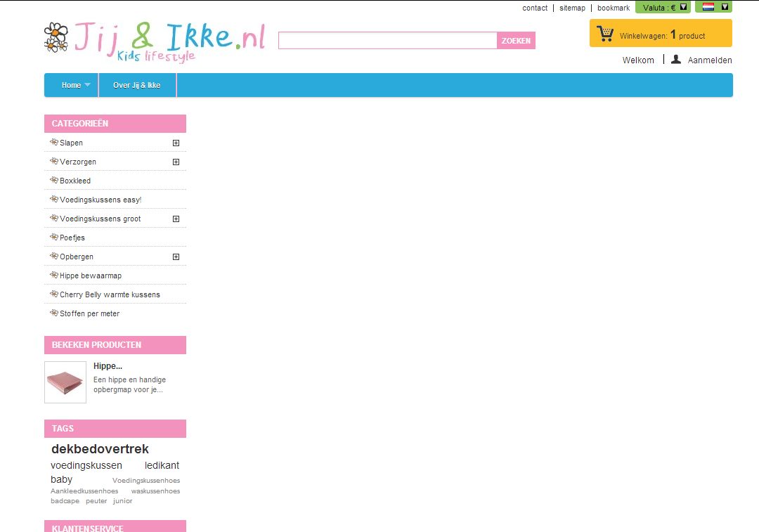Open the Voedingskussens easy! category
The height and width of the screenshot is (532, 759).
(100, 200)
